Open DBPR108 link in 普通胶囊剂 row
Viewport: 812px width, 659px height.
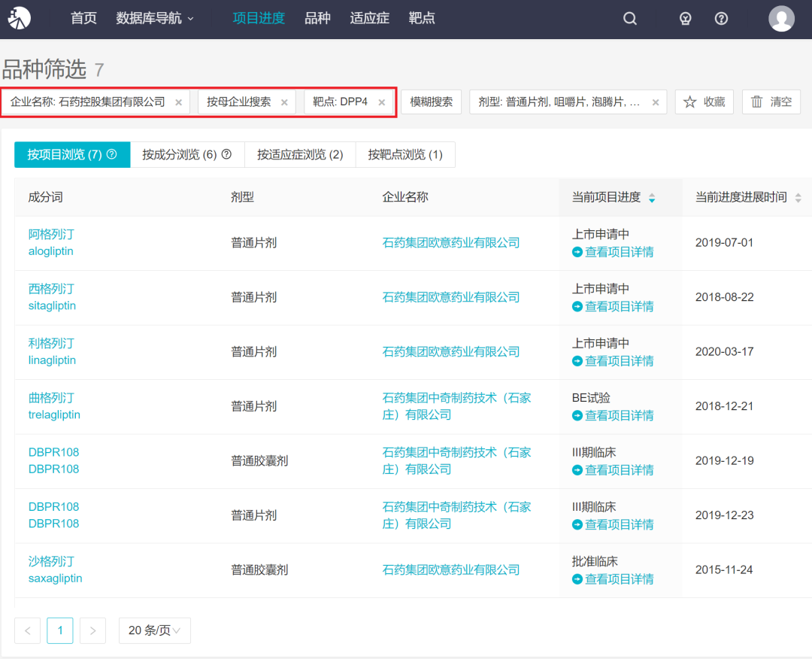click(x=54, y=460)
